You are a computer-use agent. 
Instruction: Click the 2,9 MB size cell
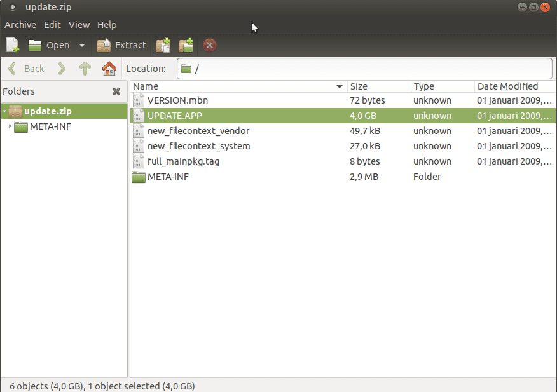click(364, 177)
